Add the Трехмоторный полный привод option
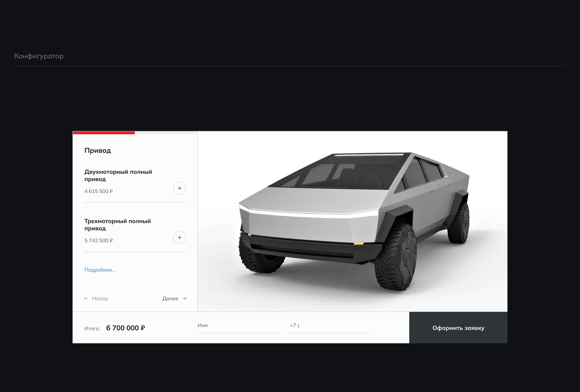 179,237
